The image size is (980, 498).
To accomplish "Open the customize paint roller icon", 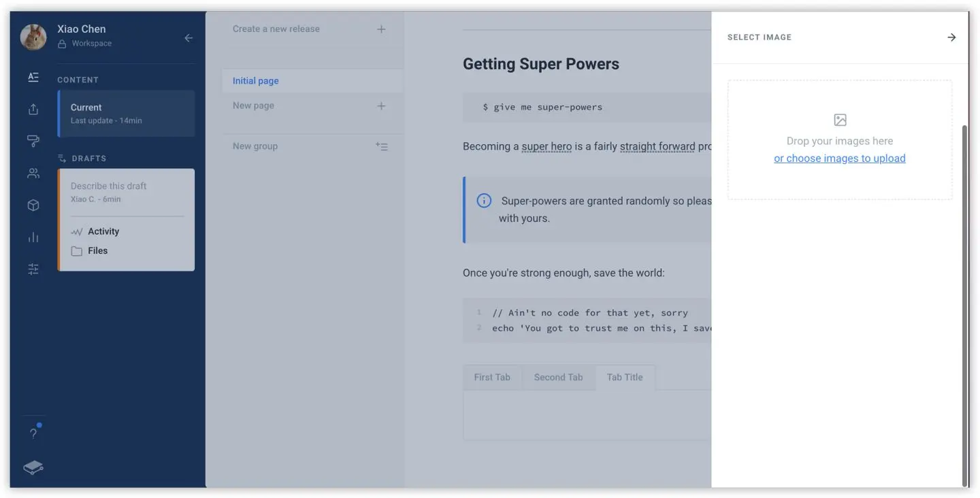I will (33, 141).
